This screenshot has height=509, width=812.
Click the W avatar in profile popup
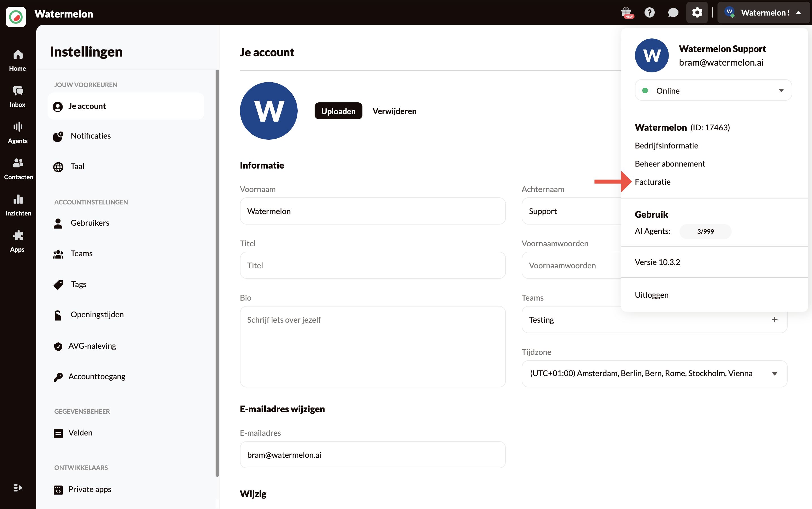[x=652, y=55]
